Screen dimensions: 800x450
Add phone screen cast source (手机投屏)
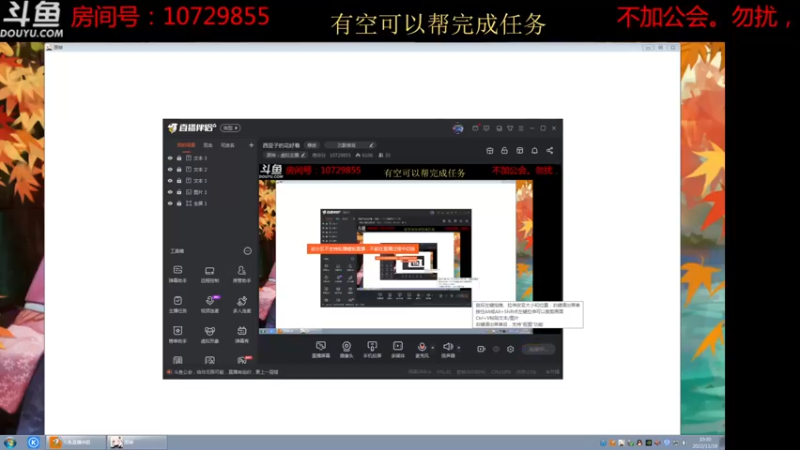click(x=372, y=349)
